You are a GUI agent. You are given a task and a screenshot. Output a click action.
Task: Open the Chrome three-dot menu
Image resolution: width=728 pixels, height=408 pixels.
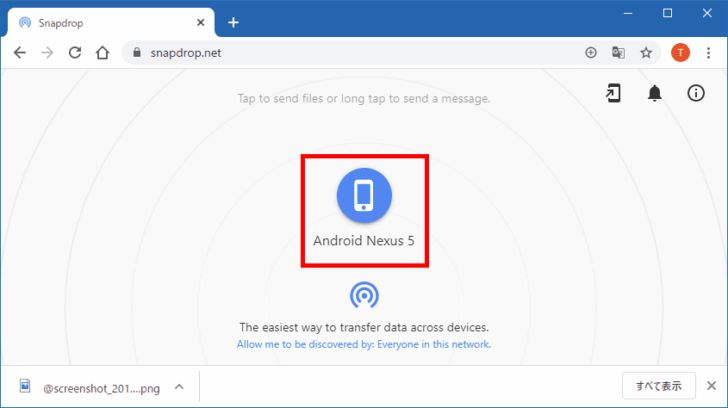(708, 52)
